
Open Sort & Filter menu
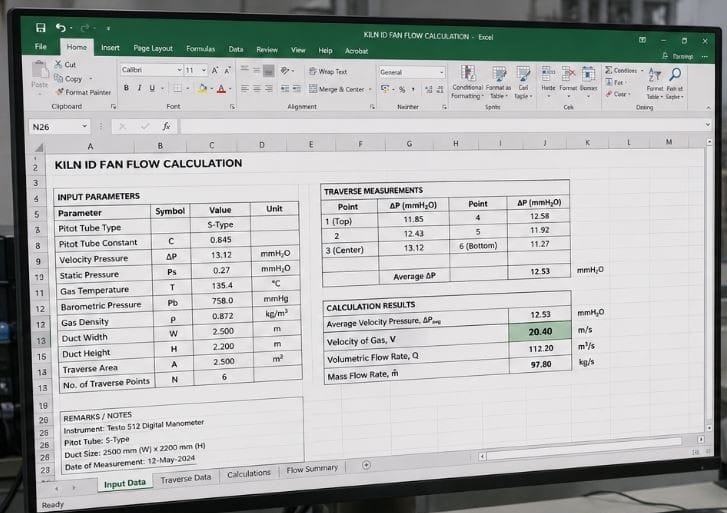(x=655, y=83)
